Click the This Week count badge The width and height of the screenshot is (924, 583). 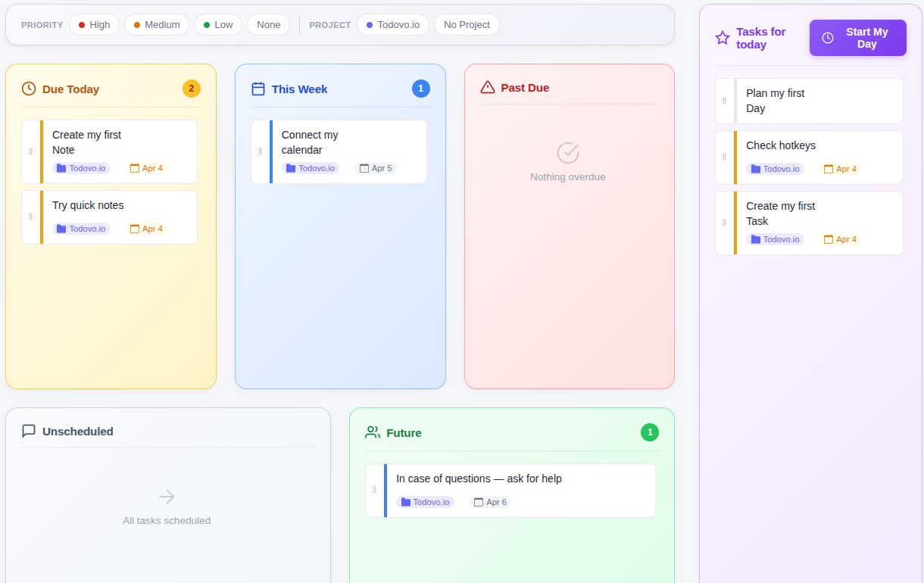pos(421,89)
